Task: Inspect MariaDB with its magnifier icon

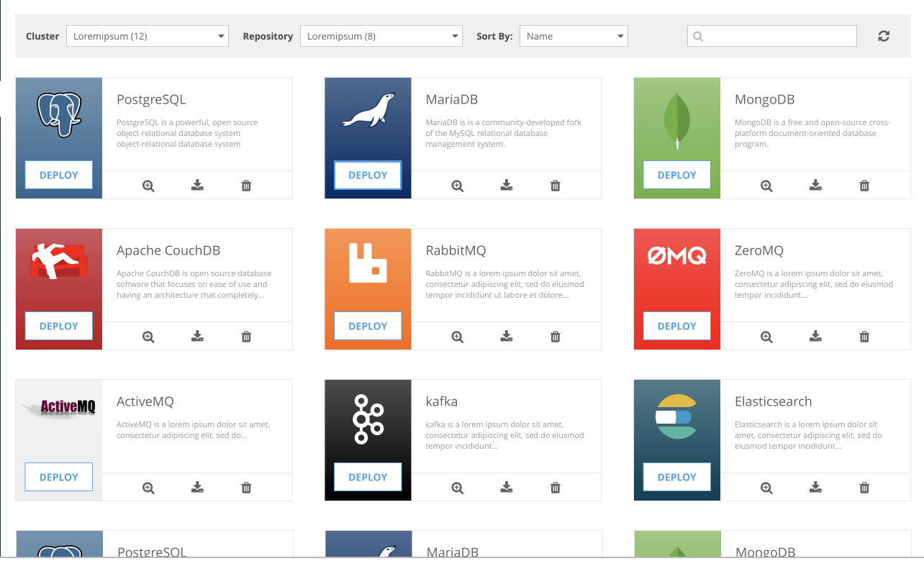Action: click(x=458, y=186)
